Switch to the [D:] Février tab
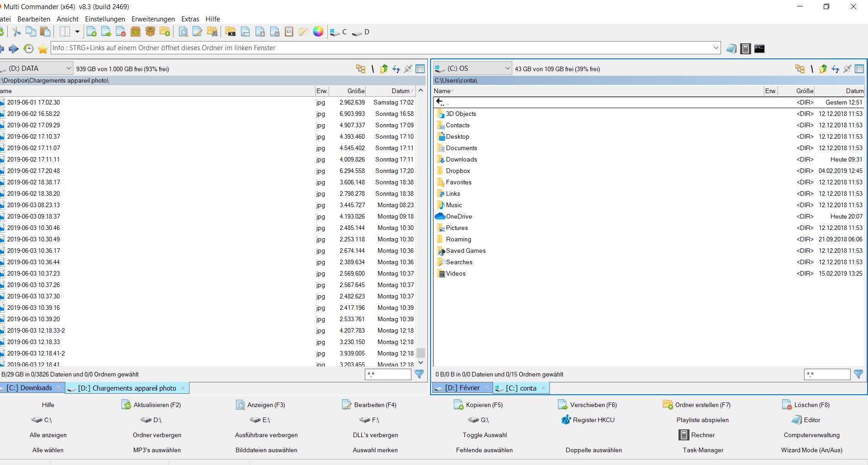This screenshot has height=465, width=868. point(462,388)
